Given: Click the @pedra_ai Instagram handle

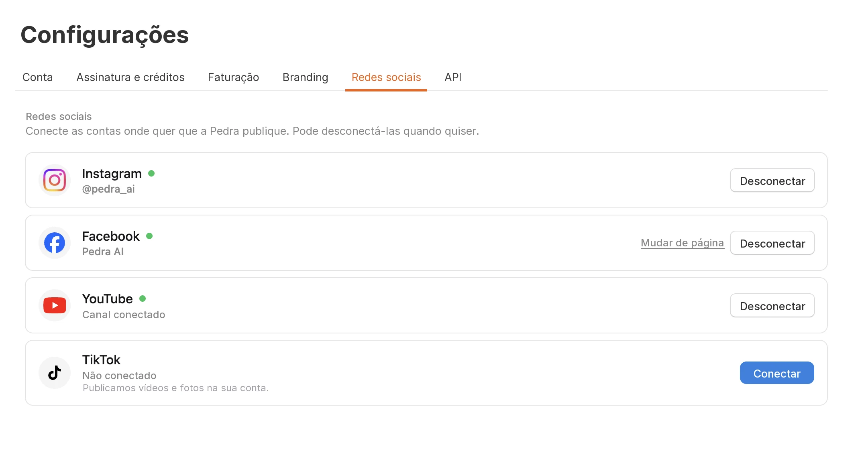Looking at the screenshot, I should tap(108, 189).
